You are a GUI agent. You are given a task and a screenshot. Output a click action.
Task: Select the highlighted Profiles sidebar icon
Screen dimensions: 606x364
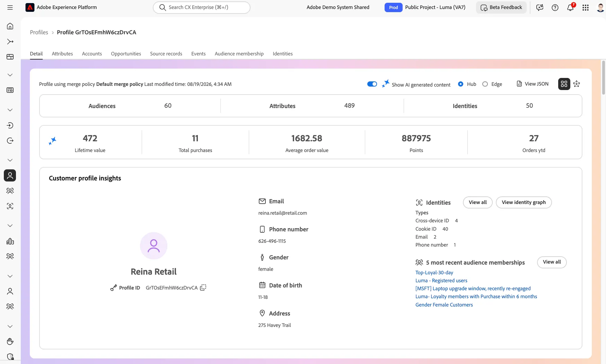coord(10,176)
